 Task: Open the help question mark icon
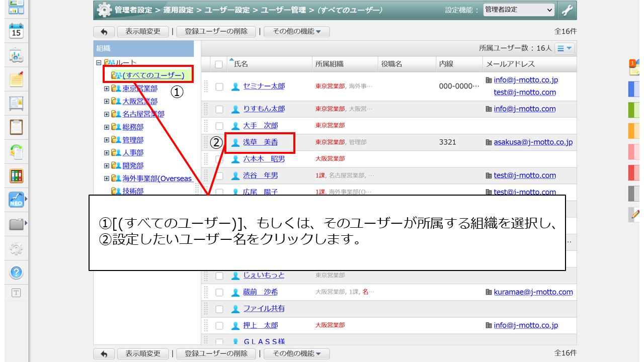pyautogui.click(x=16, y=273)
